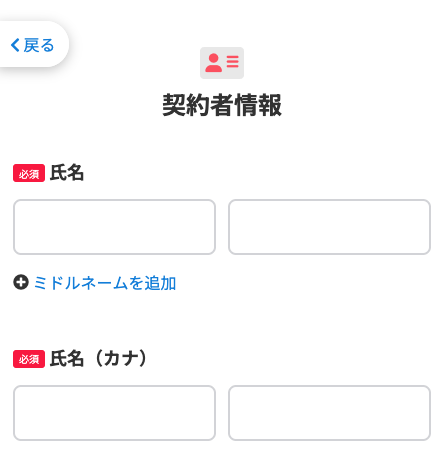Focus the right input under 氏名
Viewport: 443px width, 469px height.
(x=329, y=227)
